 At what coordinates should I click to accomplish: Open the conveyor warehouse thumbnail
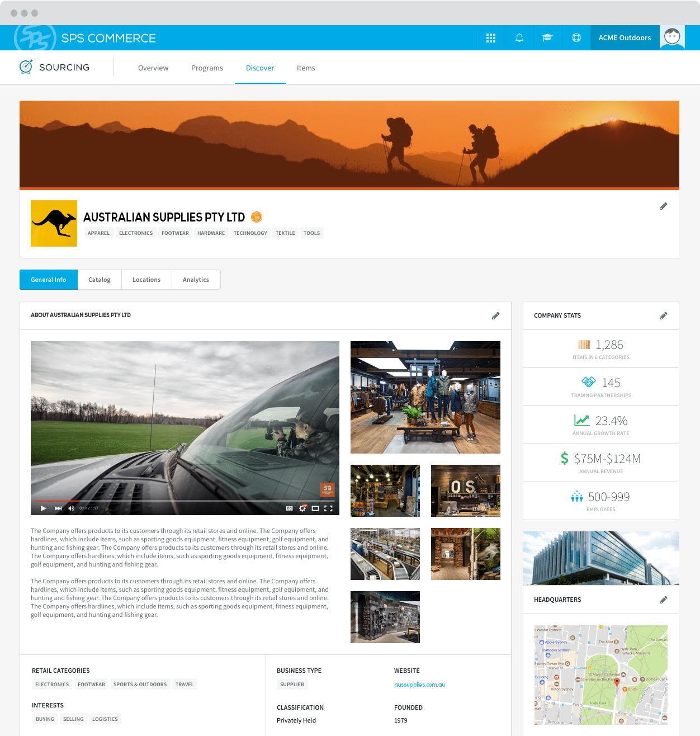point(385,554)
